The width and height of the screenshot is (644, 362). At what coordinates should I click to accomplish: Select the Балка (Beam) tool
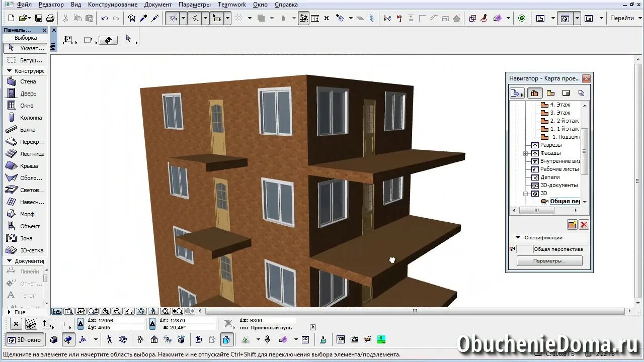[25, 130]
